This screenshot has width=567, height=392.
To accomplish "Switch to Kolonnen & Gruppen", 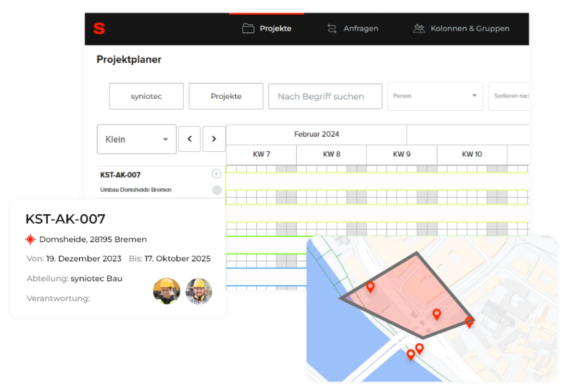I will 470,28.
